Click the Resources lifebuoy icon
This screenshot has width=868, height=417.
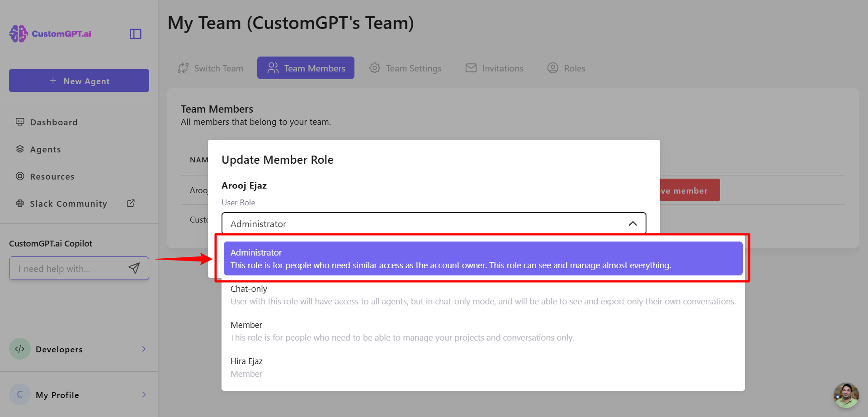tap(20, 176)
